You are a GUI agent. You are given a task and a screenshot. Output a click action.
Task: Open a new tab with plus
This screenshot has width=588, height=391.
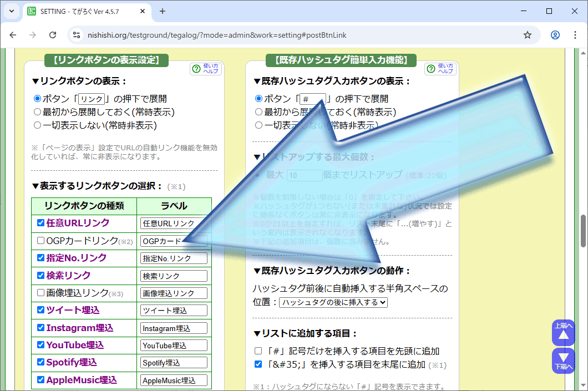[x=163, y=11]
